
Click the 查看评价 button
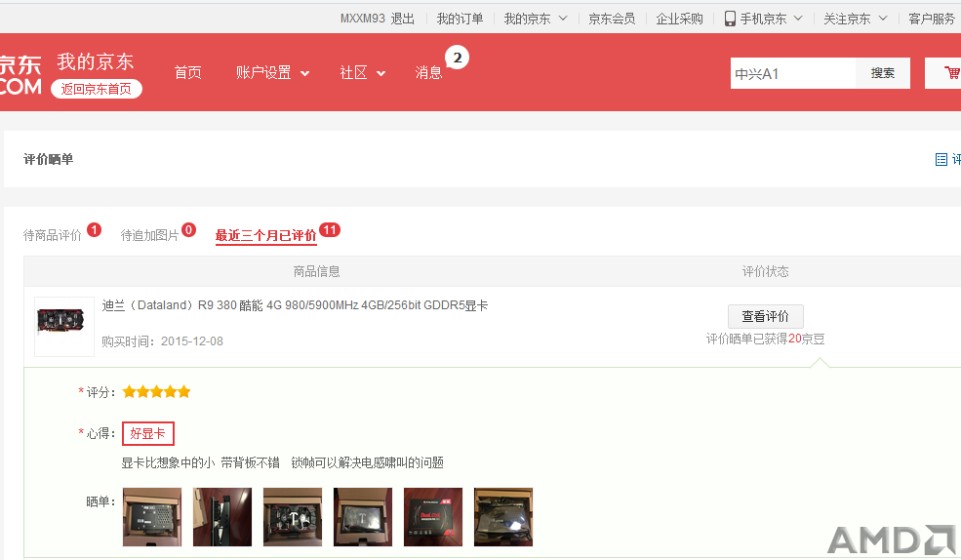click(766, 316)
